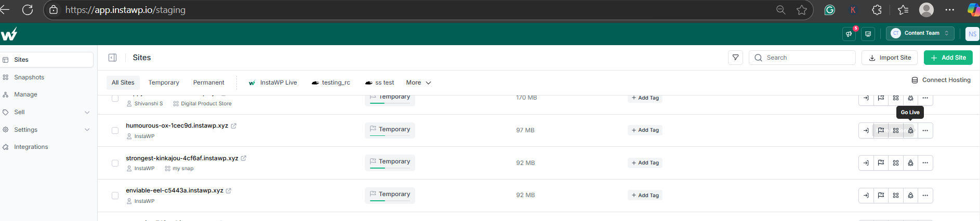Open Sites in the sidebar
The image size is (980, 221).
click(47, 60)
